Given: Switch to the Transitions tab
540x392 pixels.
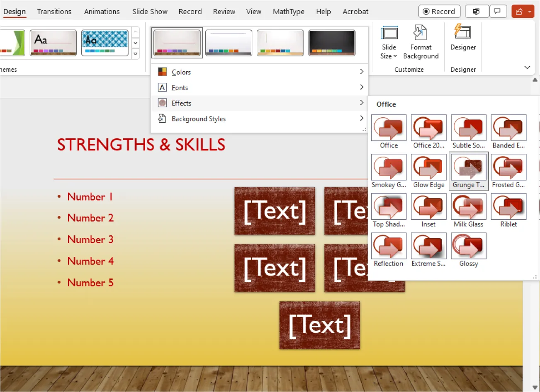Looking at the screenshot, I should [x=54, y=11].
